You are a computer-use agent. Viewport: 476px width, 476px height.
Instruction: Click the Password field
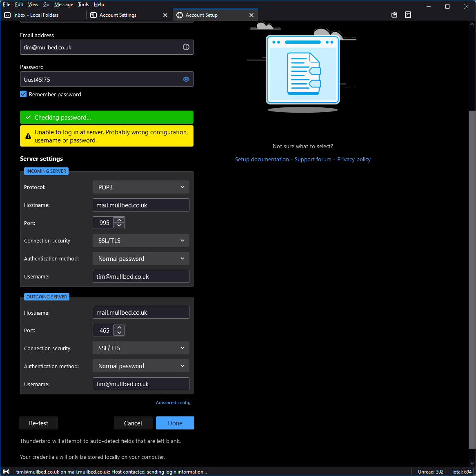pos(107,79)
